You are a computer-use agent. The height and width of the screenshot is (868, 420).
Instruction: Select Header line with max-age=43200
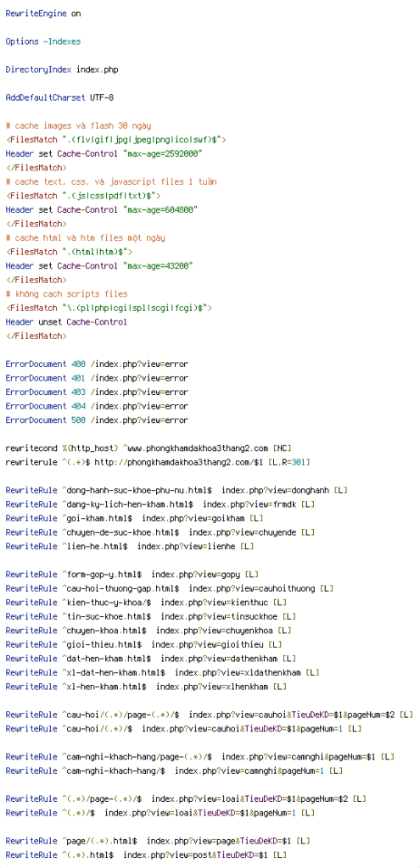tap(99, 265)
